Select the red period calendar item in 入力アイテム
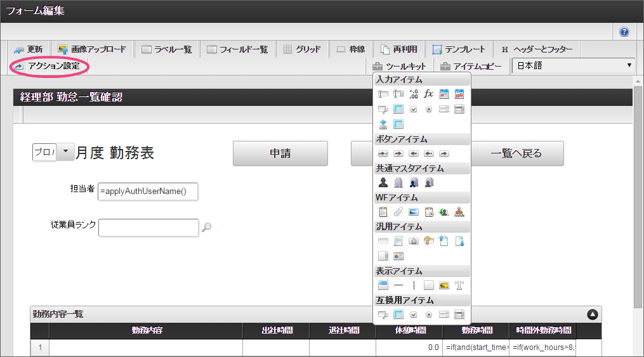 point(459,94)
